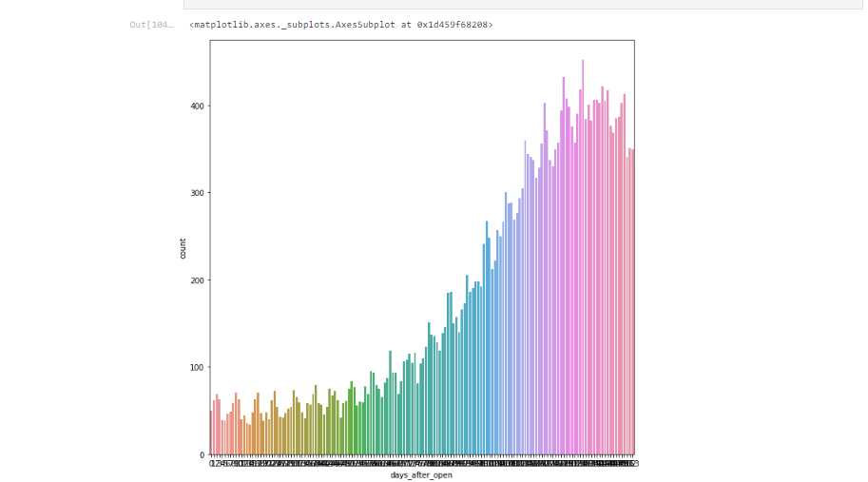Click the code input cell above the output

523,4
